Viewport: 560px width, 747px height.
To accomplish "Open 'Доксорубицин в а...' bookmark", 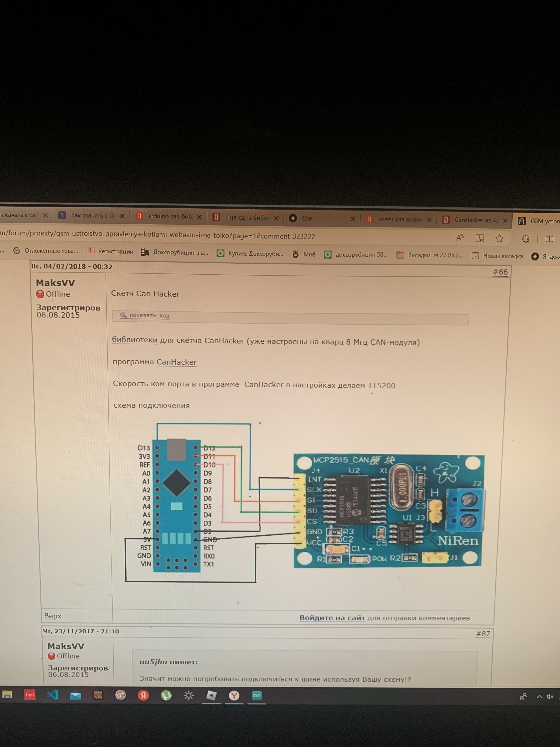I will coord(175,252).
